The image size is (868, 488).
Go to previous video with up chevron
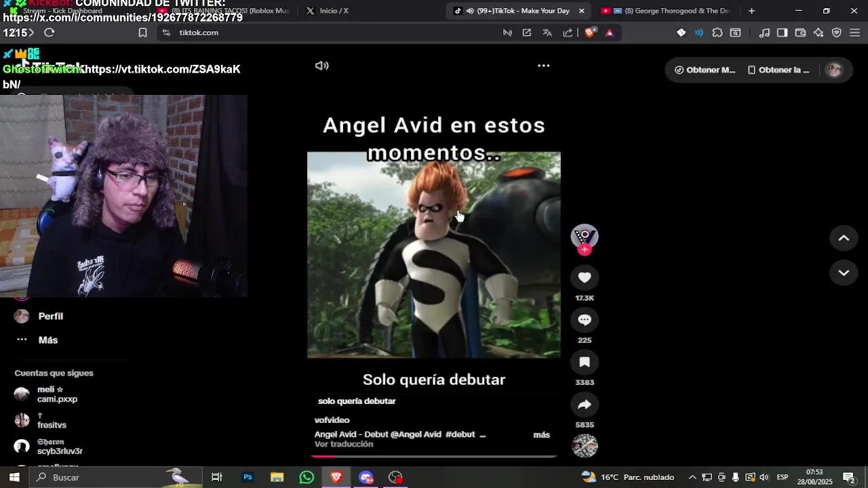pyautogui.click(x=844, y=238)
